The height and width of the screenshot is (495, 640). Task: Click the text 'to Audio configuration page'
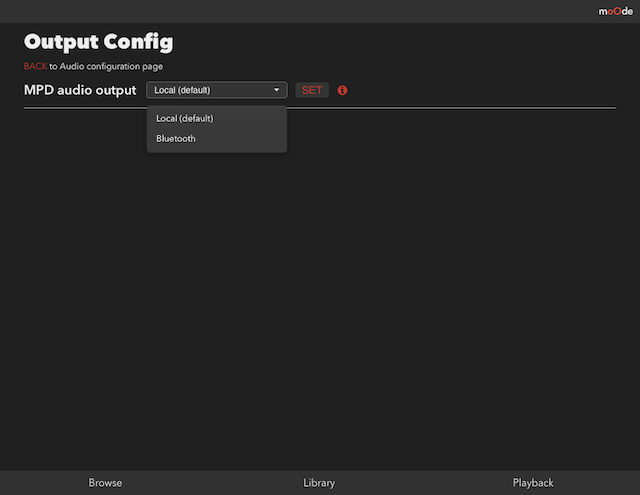pyautogui.click(x=106, y=66)
